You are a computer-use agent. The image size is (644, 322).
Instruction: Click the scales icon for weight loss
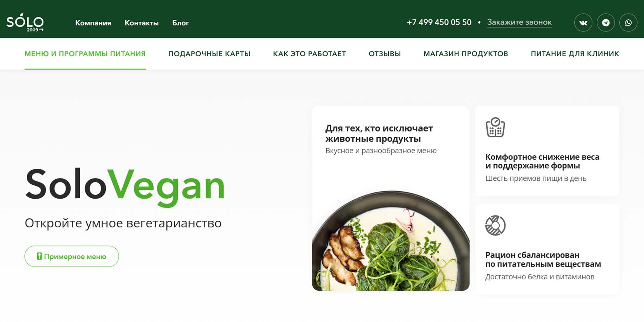click(x=495, y=127)
